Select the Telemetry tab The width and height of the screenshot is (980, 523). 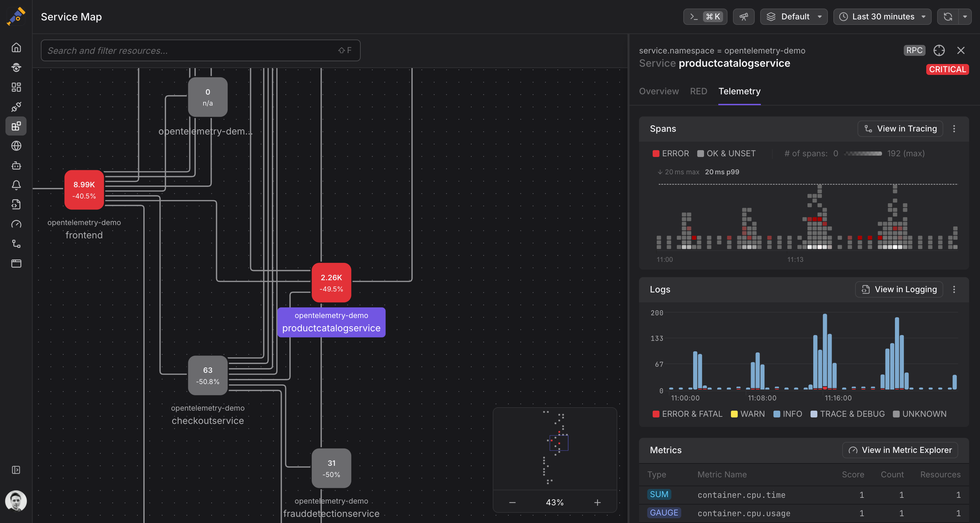click(x=739, y=91)
